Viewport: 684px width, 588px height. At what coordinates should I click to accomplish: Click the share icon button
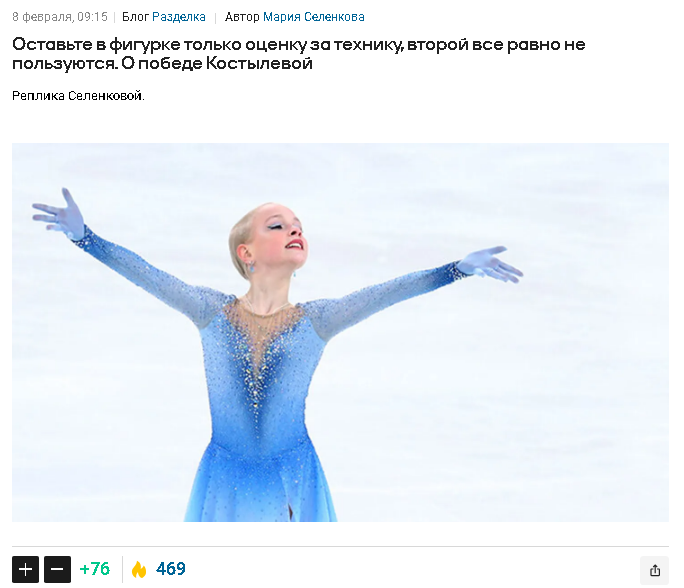[654, 570]
